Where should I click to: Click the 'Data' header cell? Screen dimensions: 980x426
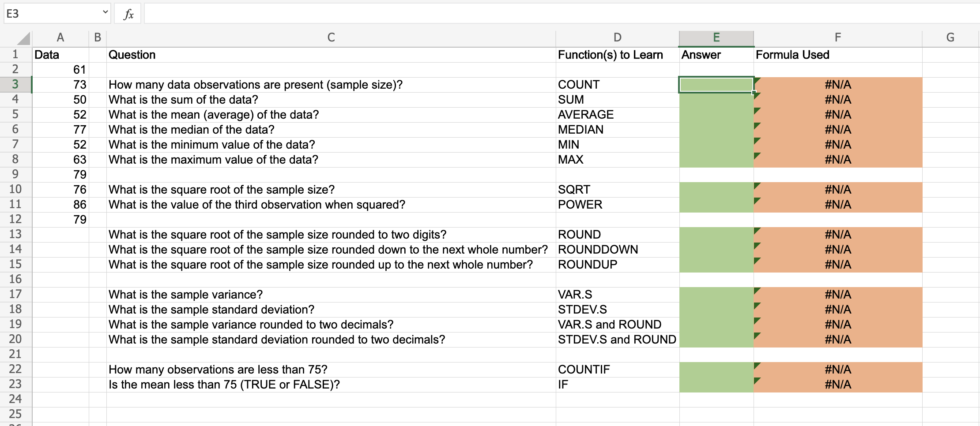[x=60, y=55]
